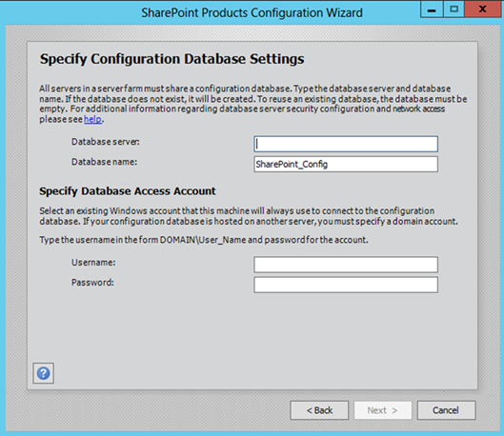The image size is (504, 436).
Task: Click the "Specify Database Access Account" heading
Action: tap(128, 191)
